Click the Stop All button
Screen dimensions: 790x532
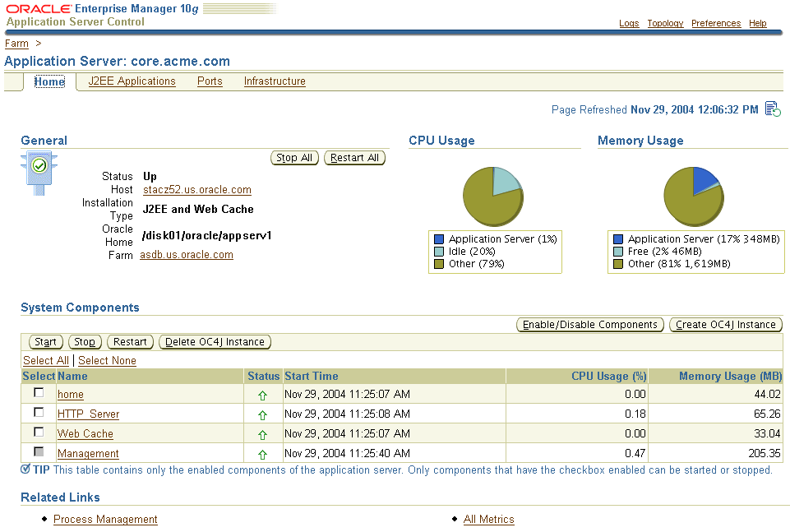coord(294,158)
